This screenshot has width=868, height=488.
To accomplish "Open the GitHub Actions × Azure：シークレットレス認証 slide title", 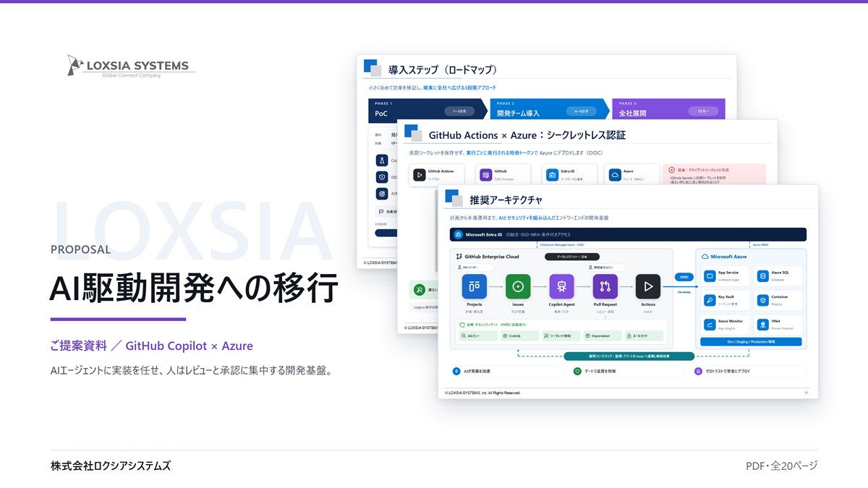I will tap(527, 135).
